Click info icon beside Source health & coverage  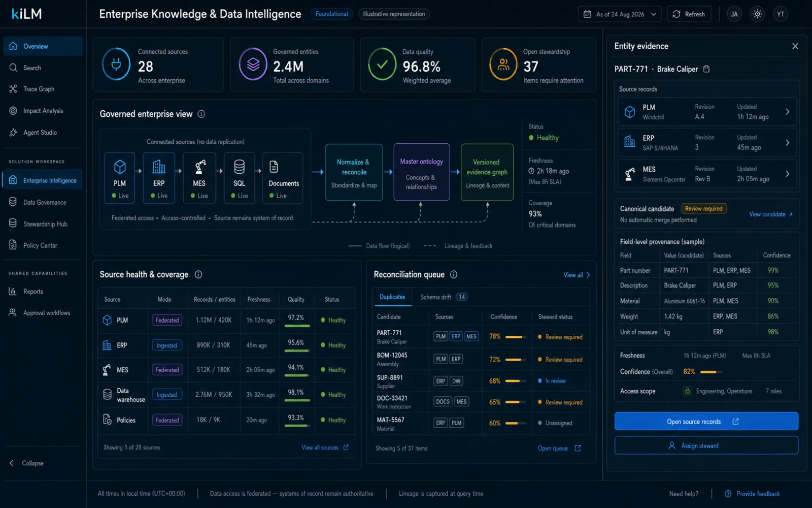pyautogui.click(x=198, y=274)
